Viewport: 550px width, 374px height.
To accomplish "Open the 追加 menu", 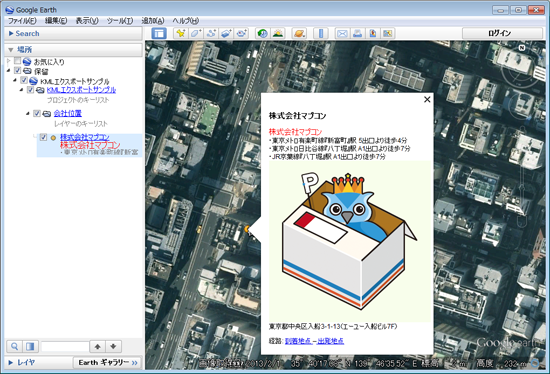I will click(x=153, y=21).
